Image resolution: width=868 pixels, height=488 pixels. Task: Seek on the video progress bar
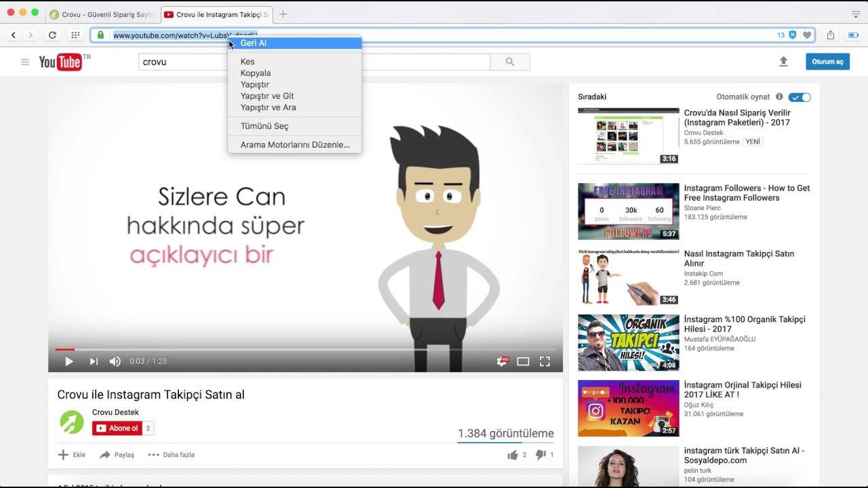305,350
